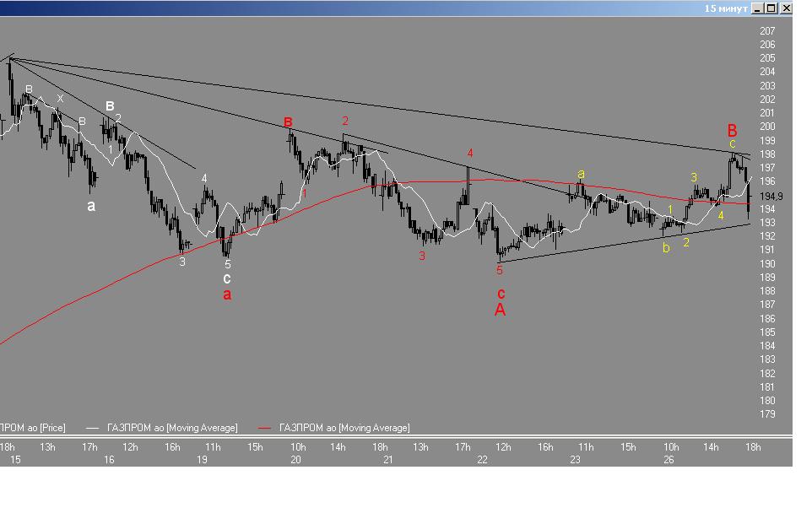Click date 22 on the time axis
The image size is (812, 524).
pos(482,459)
